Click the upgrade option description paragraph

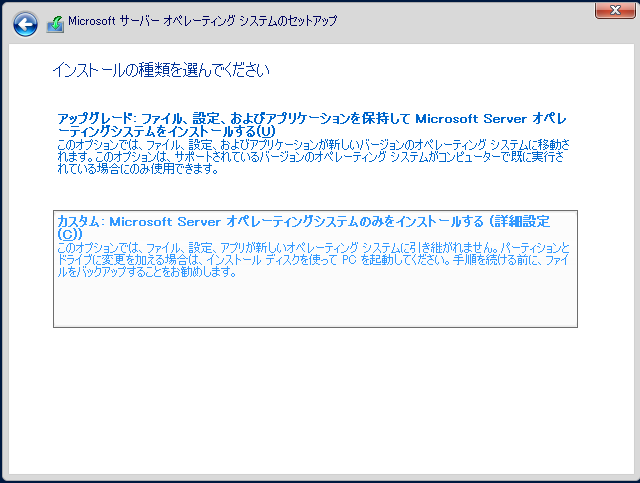coord(313,157)
